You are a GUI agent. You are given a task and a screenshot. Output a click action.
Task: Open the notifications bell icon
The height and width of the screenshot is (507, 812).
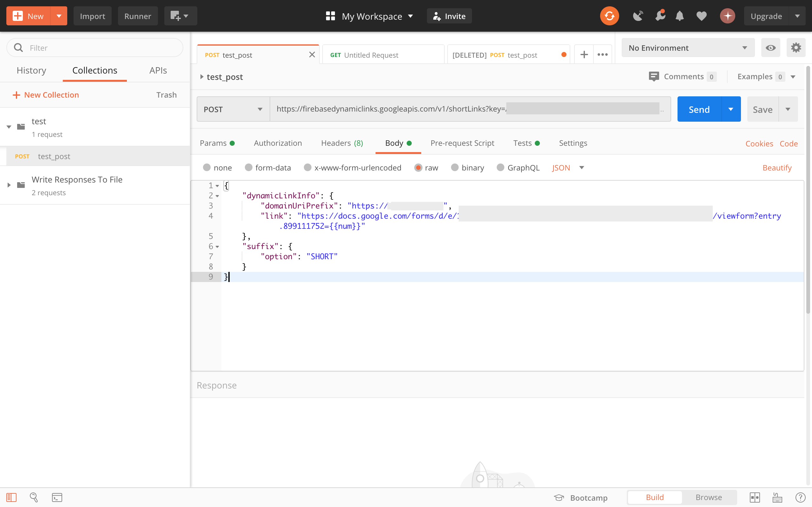pyautogui.click(x=679, y=16)
